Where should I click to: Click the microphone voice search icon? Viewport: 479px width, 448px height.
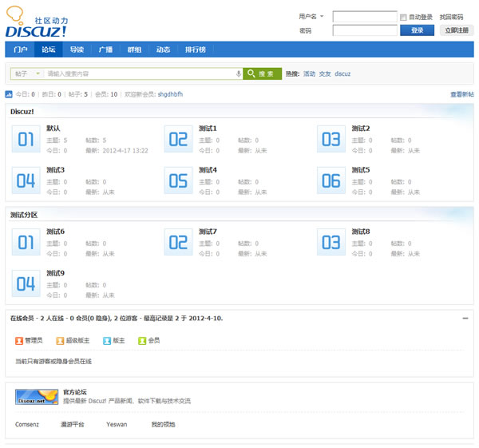pyautogui.click(x=238, y=73)
